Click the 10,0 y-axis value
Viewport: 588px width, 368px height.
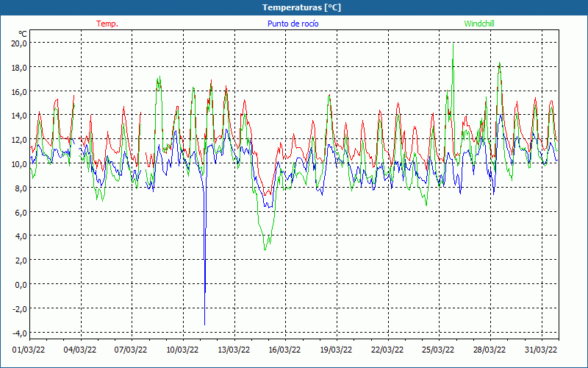(x=19, y=163)
